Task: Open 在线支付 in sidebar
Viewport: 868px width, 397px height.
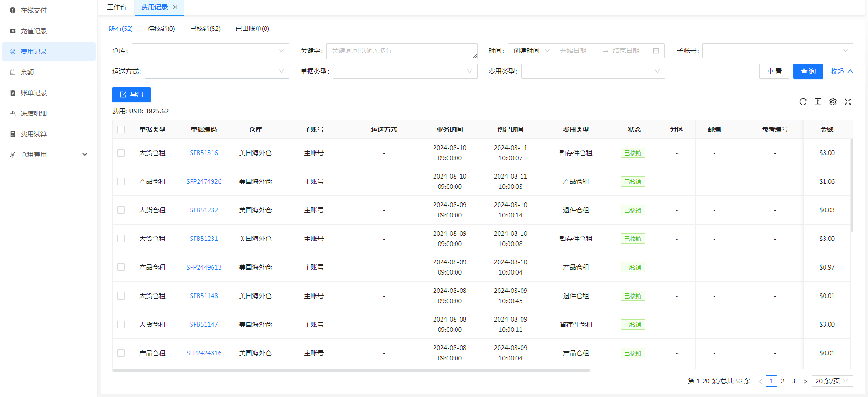Action: 34,10
